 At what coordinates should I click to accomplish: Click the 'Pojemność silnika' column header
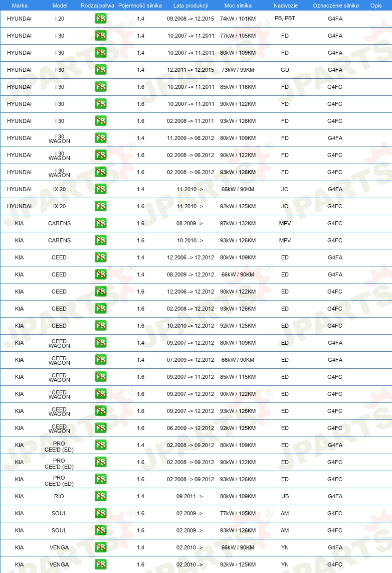[140, 6]
